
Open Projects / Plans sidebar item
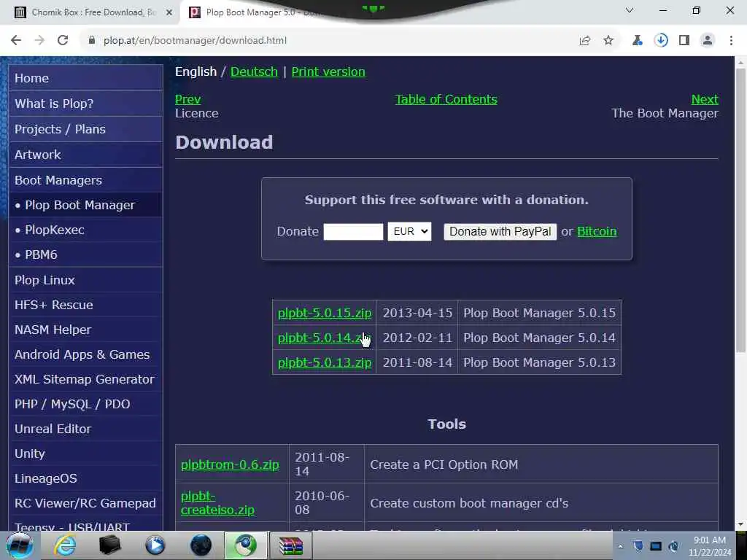click(x=86, y=129)
